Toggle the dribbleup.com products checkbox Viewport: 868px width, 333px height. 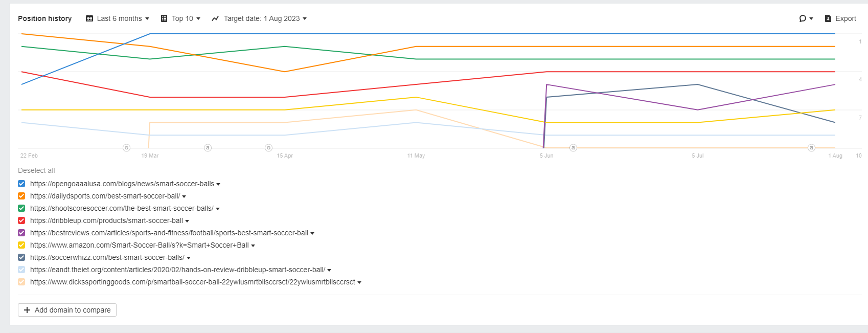[21, 220]
